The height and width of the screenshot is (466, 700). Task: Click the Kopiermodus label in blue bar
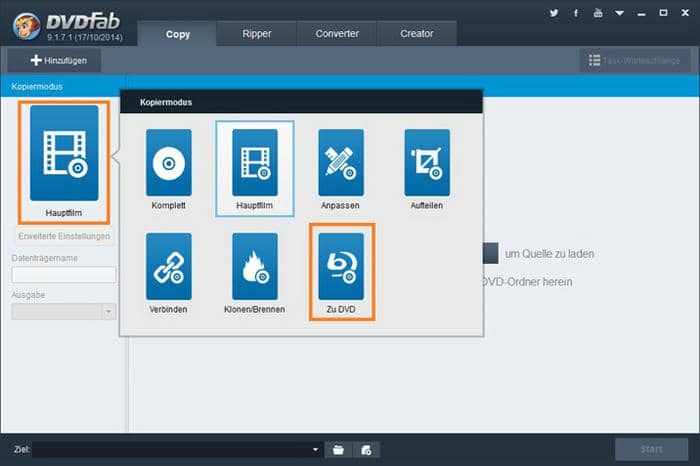[37, 87]
